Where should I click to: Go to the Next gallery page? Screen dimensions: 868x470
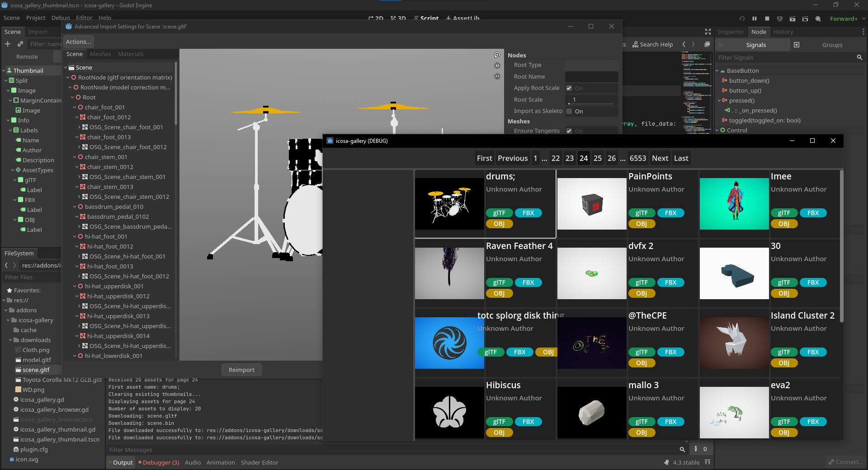coord(660,158)
